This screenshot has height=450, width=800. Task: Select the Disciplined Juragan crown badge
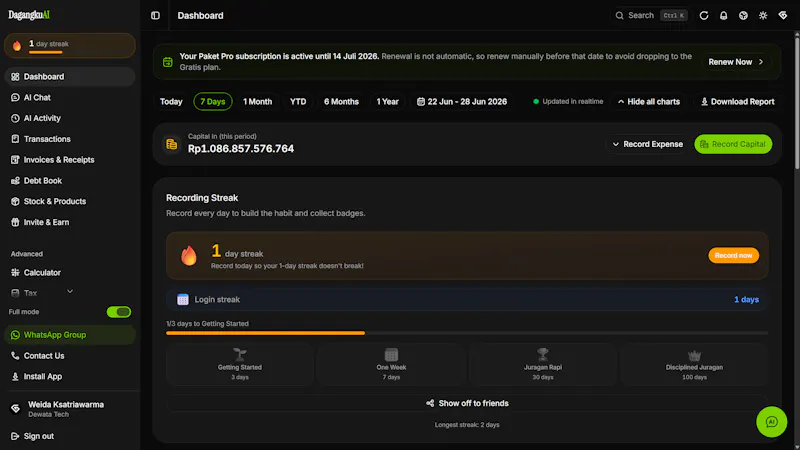click(694, 364)
